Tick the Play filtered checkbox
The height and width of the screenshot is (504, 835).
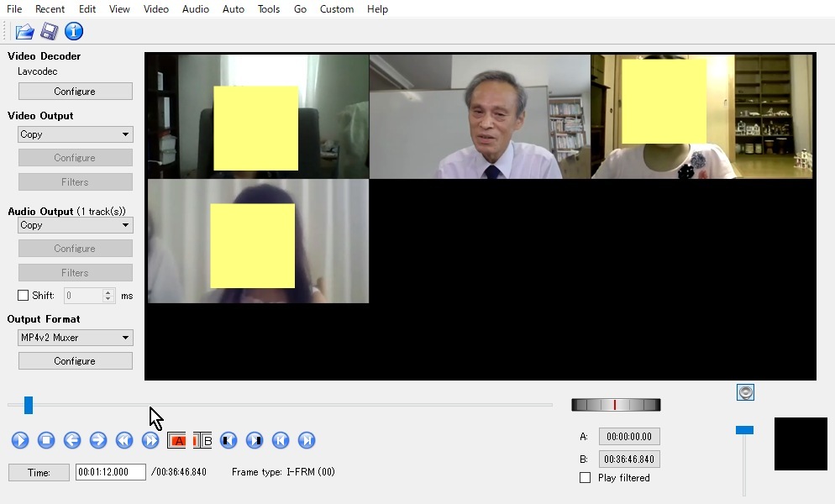585,478
